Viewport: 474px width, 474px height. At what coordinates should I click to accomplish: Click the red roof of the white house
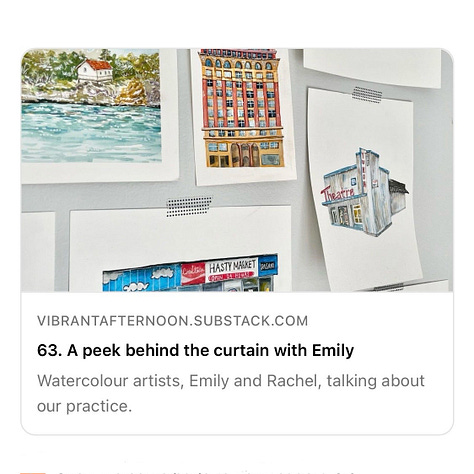coord(99,65)
